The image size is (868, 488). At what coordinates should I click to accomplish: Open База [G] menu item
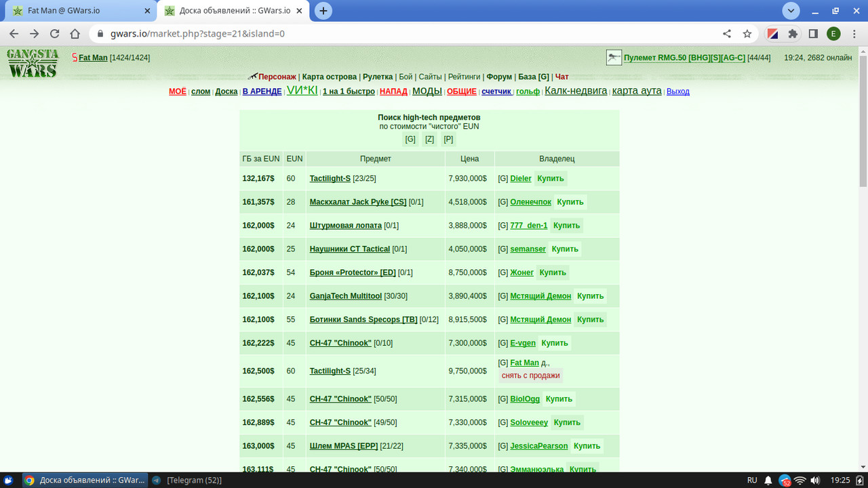tap(534, 77)
